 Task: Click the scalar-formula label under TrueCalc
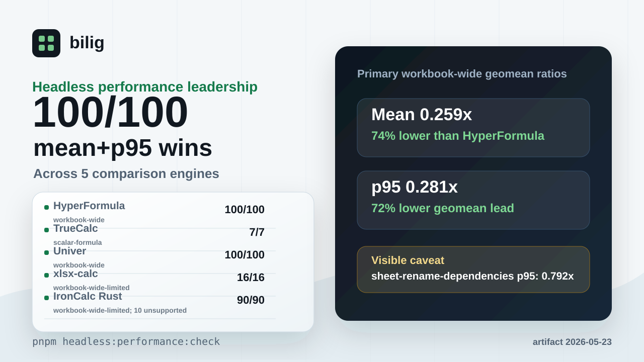tap(77, 242)
